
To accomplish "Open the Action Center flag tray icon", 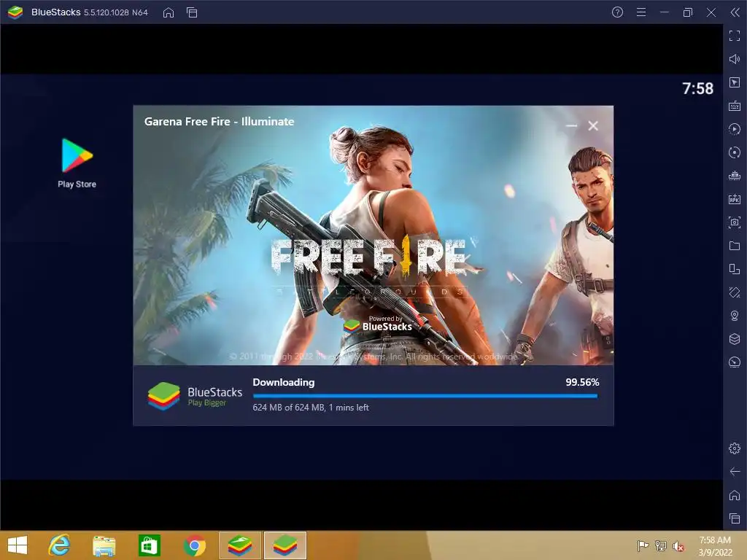I will click(643, 545).
